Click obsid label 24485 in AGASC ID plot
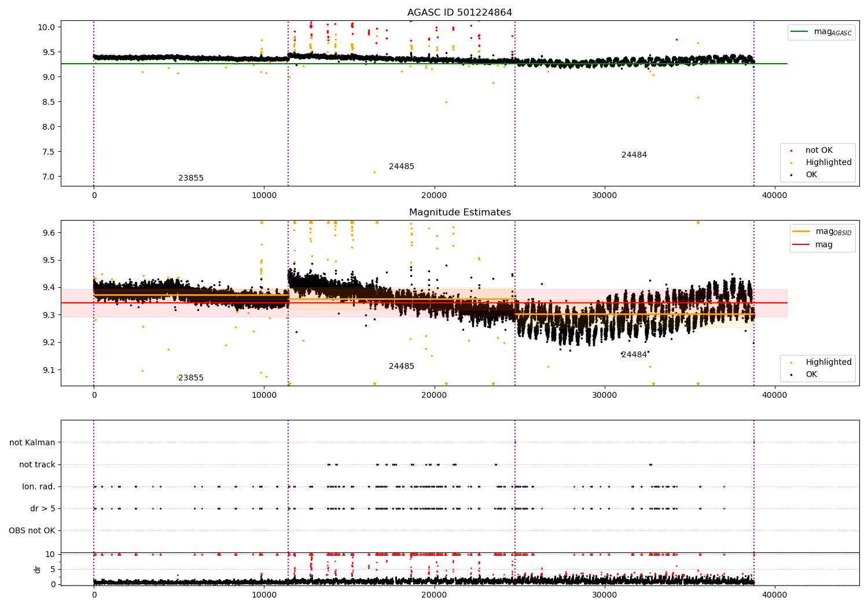 point(402,166)
